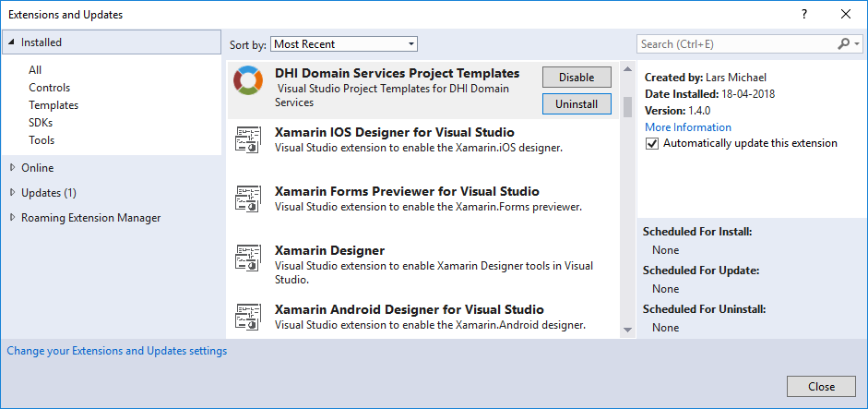Toggle Automatically update this extension checkbox

[x=652, y=144]
